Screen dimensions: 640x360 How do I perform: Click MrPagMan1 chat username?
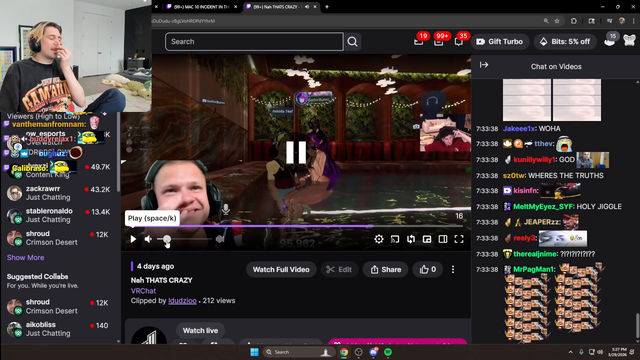[x=534, y=269]
